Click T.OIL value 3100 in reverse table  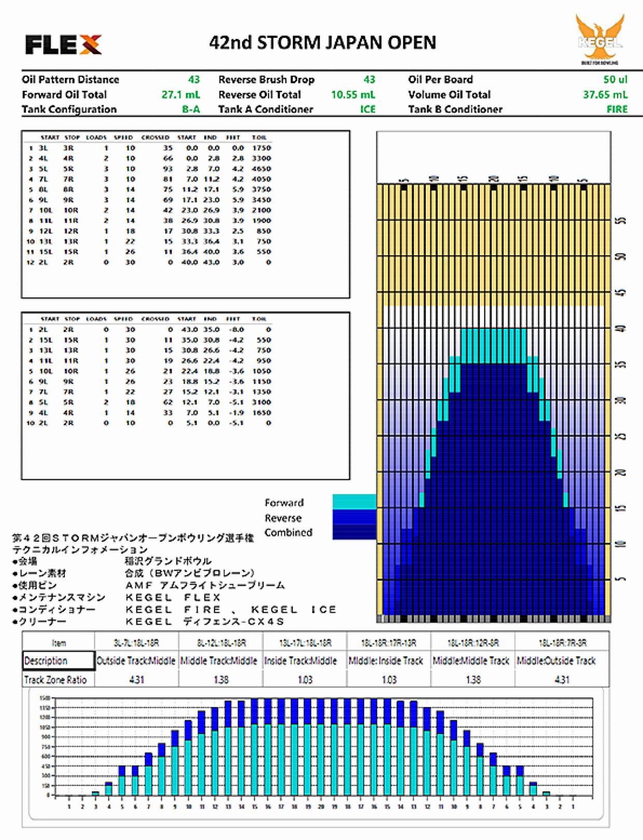(261, 402)
